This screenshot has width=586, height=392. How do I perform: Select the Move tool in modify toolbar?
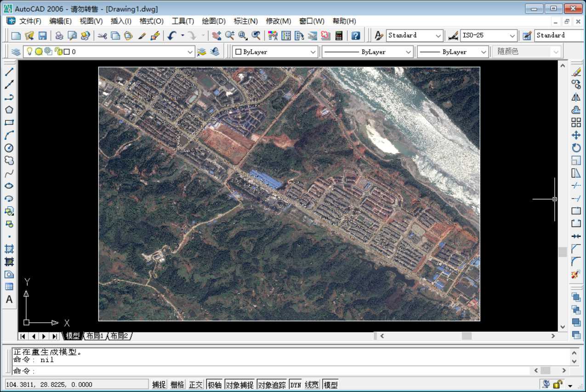576,135
